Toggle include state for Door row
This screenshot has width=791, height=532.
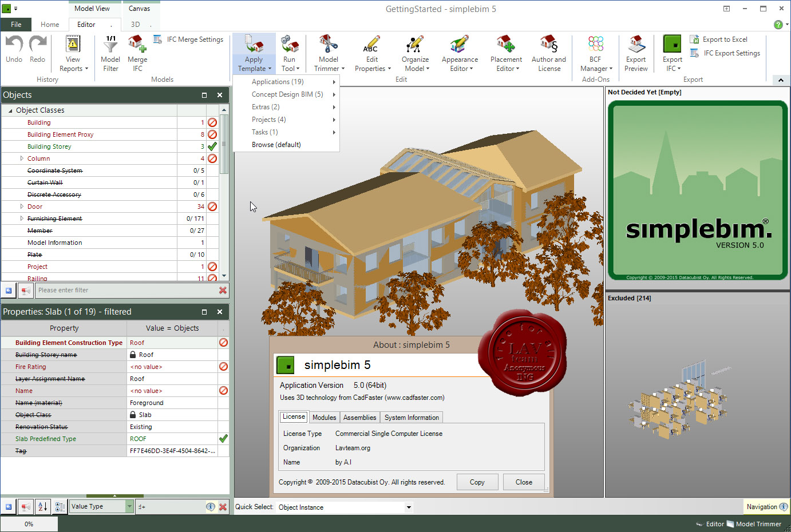(x=212, y=207)
